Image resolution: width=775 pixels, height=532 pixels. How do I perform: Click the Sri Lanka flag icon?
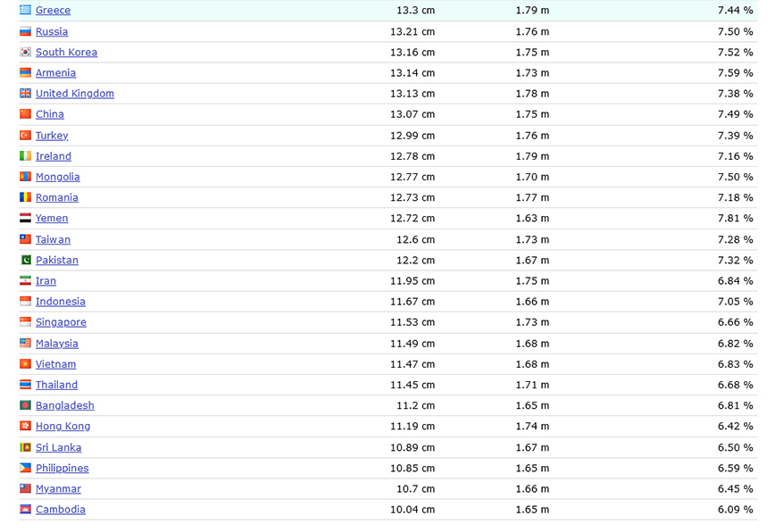[x=25, y=447]
